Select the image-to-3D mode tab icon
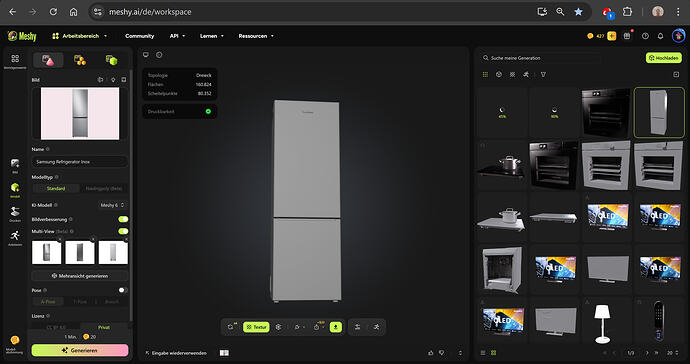Viewport: 690px width, 364px height. pos(48,60)
